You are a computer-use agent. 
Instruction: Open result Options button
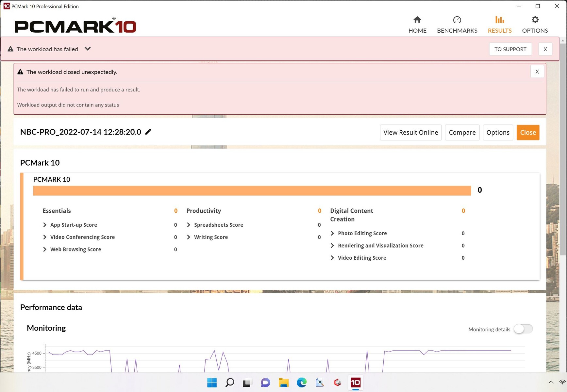[x=498, y=132]
